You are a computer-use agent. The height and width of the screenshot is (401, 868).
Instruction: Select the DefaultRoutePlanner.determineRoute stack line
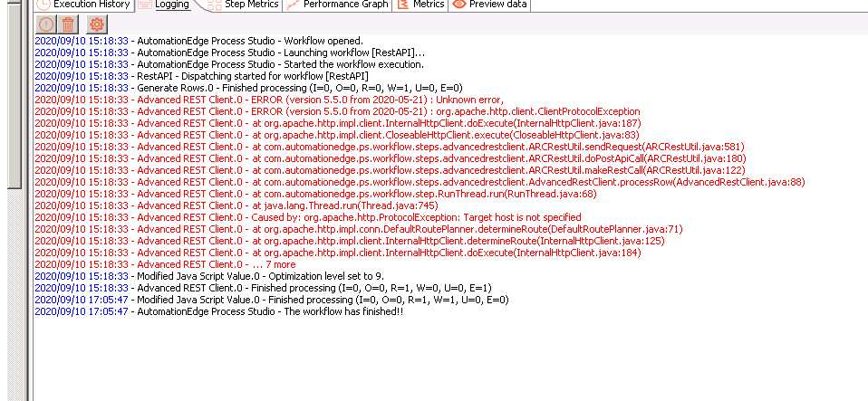click(359, 229)
